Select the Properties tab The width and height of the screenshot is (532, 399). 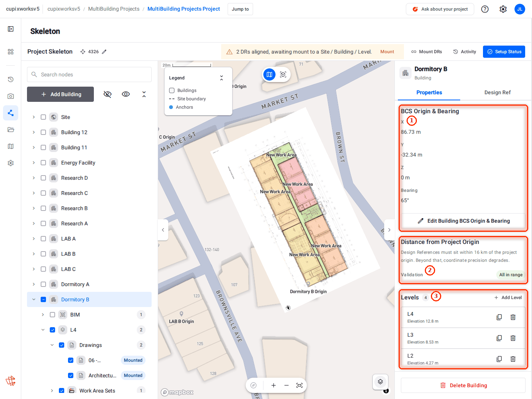tap(429, 92)
